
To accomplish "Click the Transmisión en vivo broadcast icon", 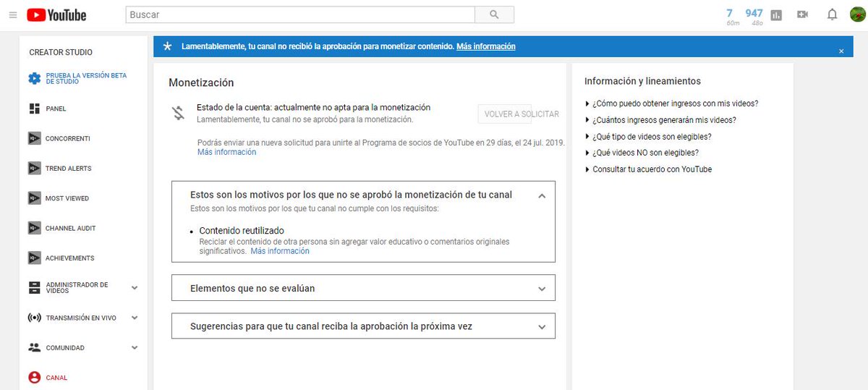I will [34, 318].
